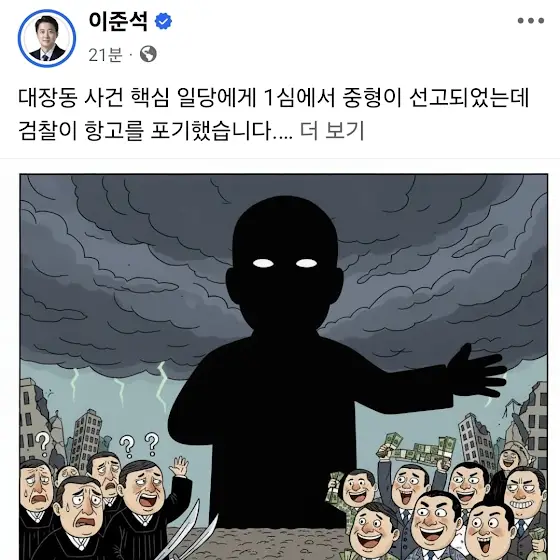
Task: Click the question mark above the leftmost judge
Action: [x=43, y=444]
